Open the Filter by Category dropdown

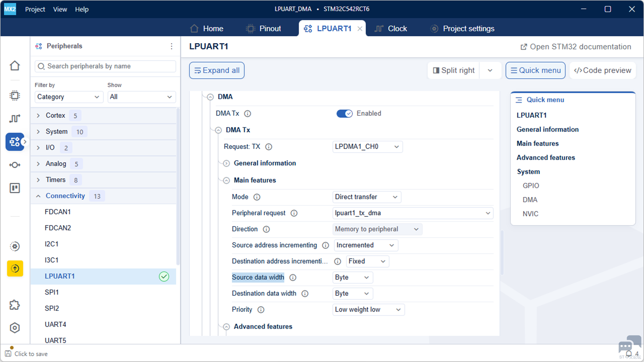[69, 97]
